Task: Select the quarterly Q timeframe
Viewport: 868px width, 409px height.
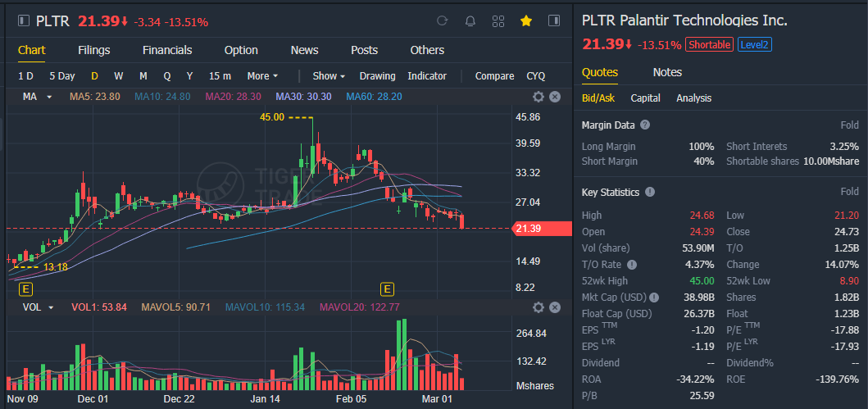Action: click(166, 76)
